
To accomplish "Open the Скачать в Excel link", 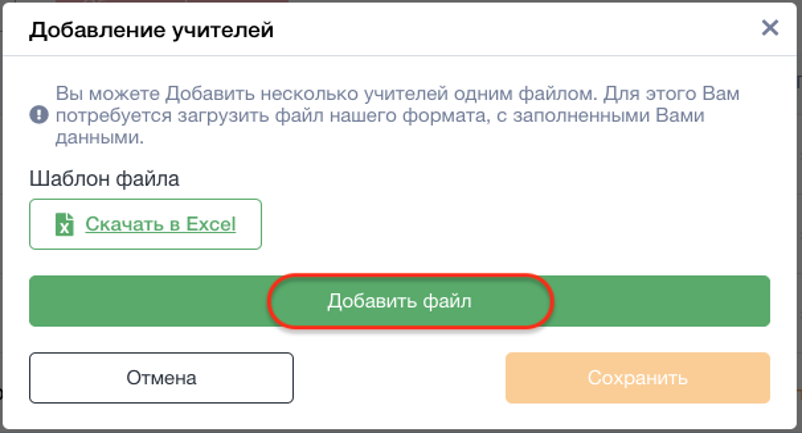I will 161,224.
